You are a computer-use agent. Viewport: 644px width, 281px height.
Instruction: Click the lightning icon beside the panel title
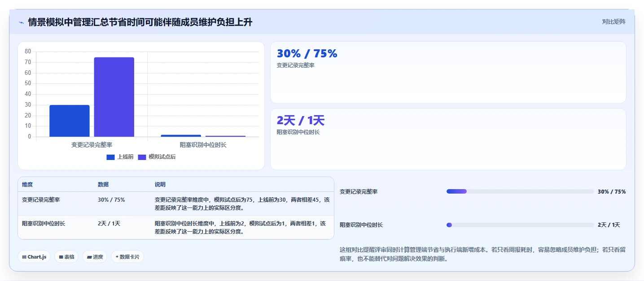[21, 22]
